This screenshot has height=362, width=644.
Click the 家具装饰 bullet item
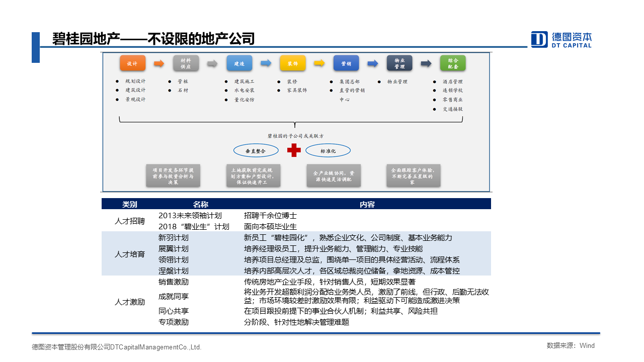[297, 90]
